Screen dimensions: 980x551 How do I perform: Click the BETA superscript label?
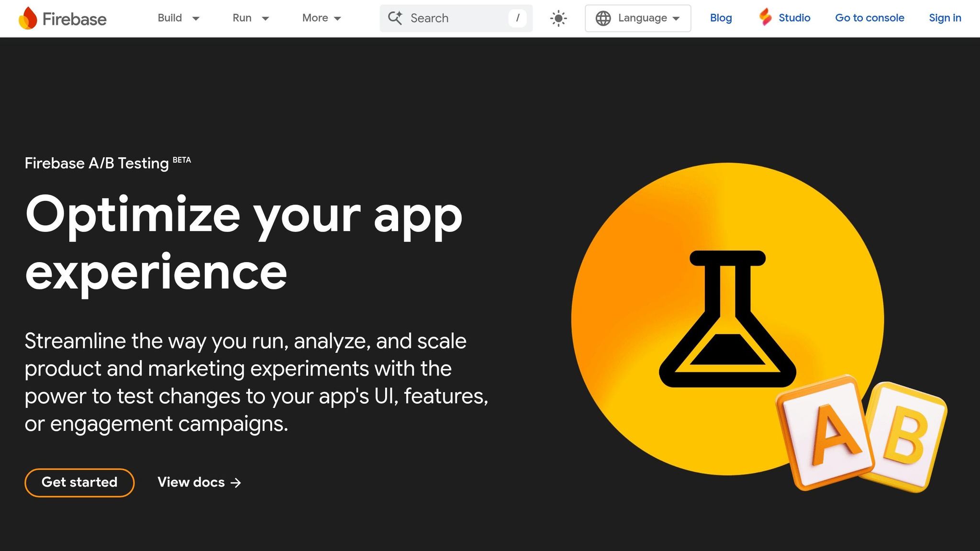coord(182,160)
